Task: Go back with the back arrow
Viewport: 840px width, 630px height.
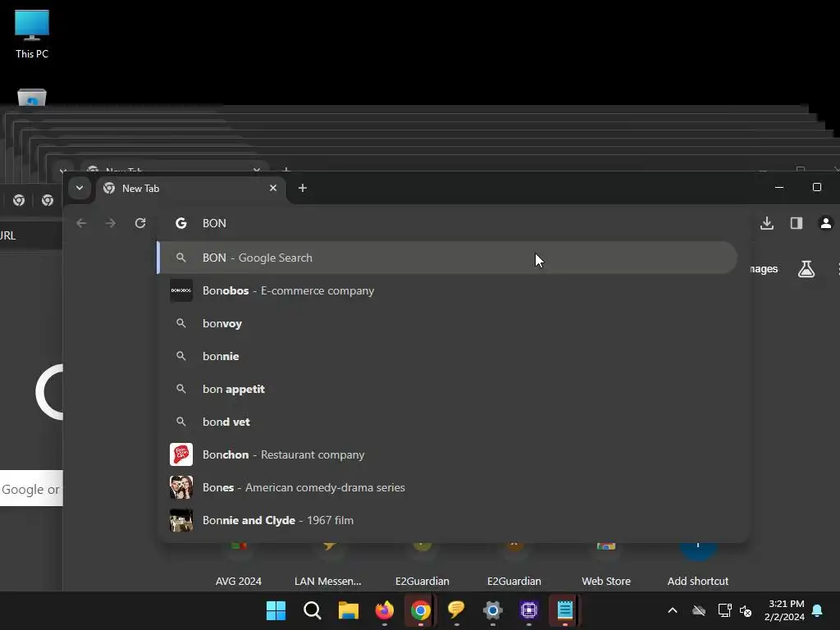Action: click(x=81, y=223)
